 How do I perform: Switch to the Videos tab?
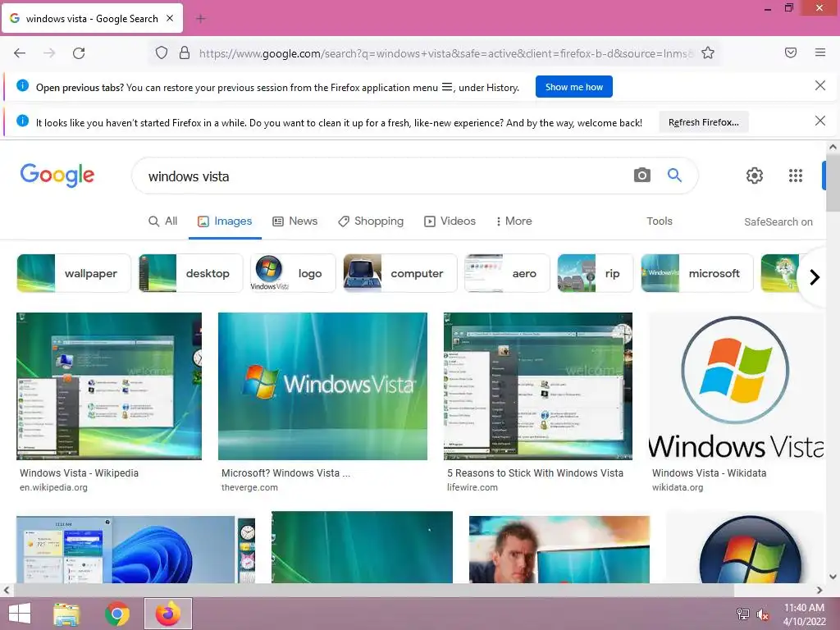click(x=450, y=221)
